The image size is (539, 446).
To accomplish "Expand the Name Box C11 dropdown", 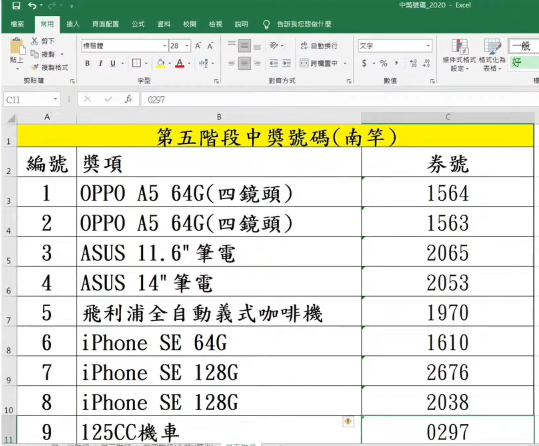I will point(55,99).
